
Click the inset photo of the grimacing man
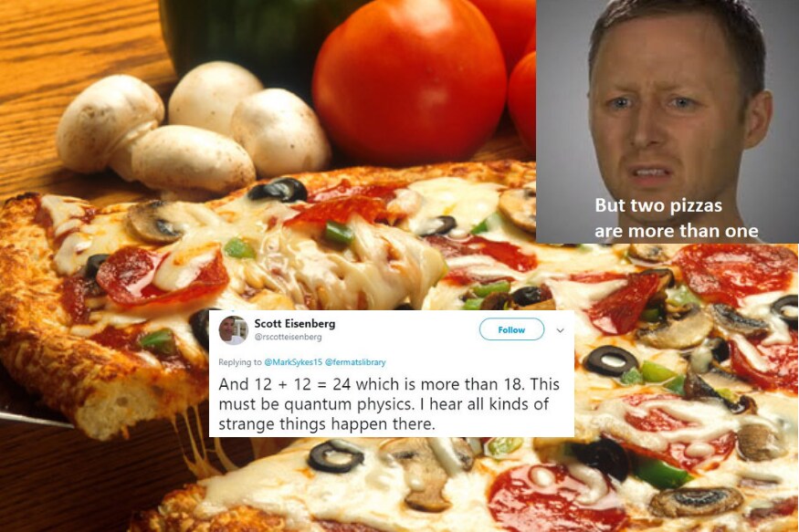coord(667,121)
